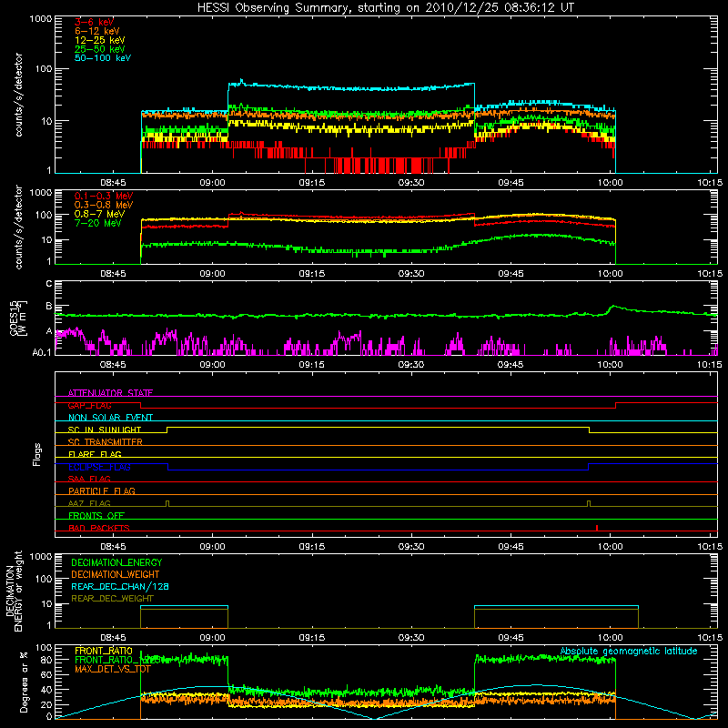The image size is (728, 728).
Task: Click the 09:30 tick under the GOES15 panel
Action: tap(411, 365)
